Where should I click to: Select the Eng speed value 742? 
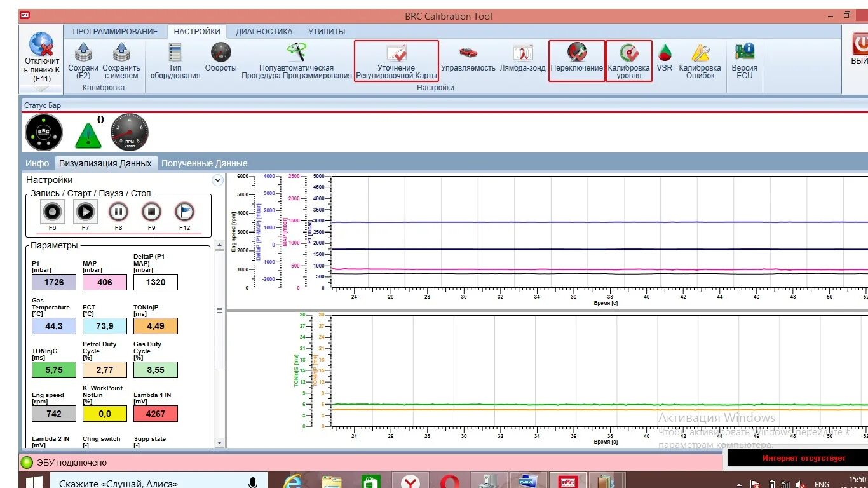54,414
